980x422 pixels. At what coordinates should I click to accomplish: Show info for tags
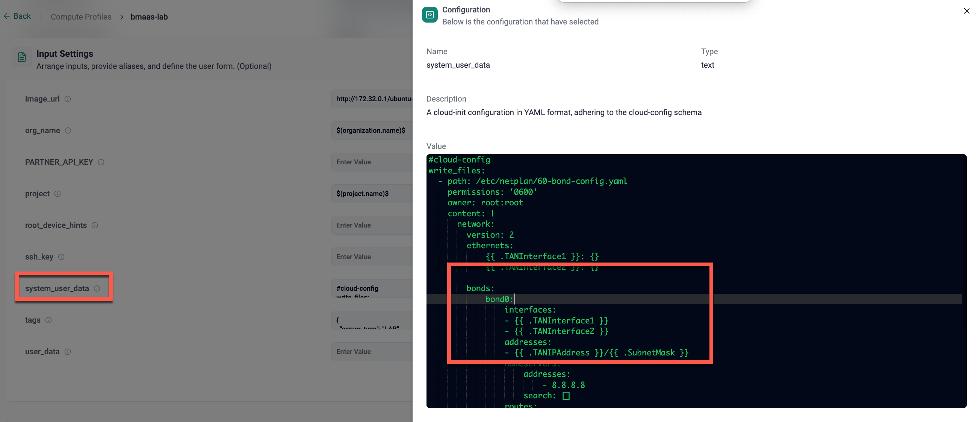[48, 320]
